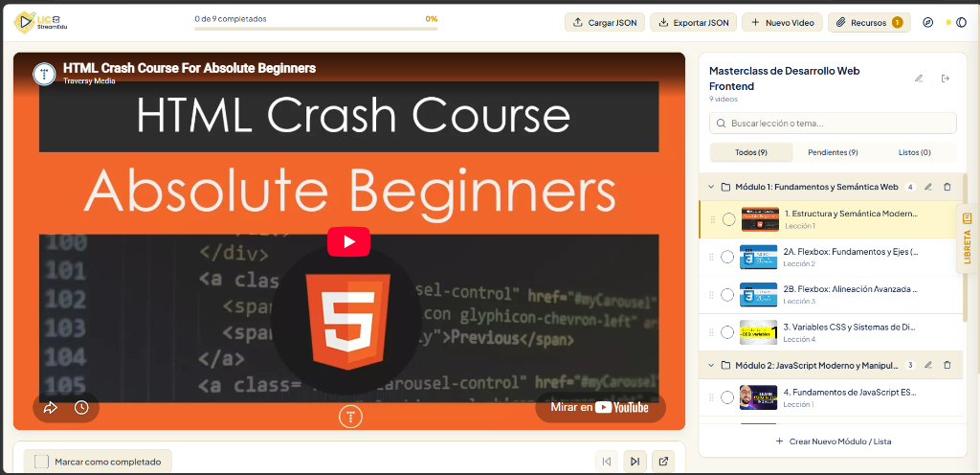The height and width of the screenshot is (475, 980).
Task: Go to previous video
Action: tap(606, 462)
